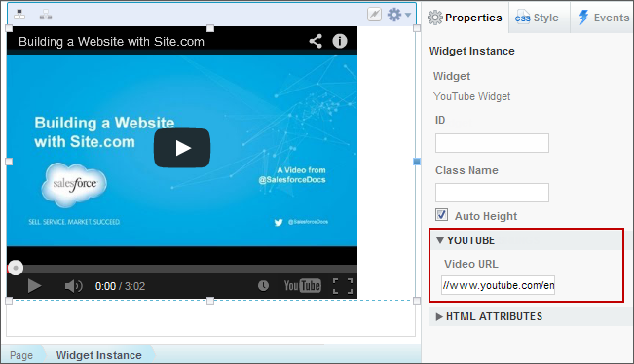This screenshot has width=634, height=364.
Task: Click the ID input field
Action: 492,143
